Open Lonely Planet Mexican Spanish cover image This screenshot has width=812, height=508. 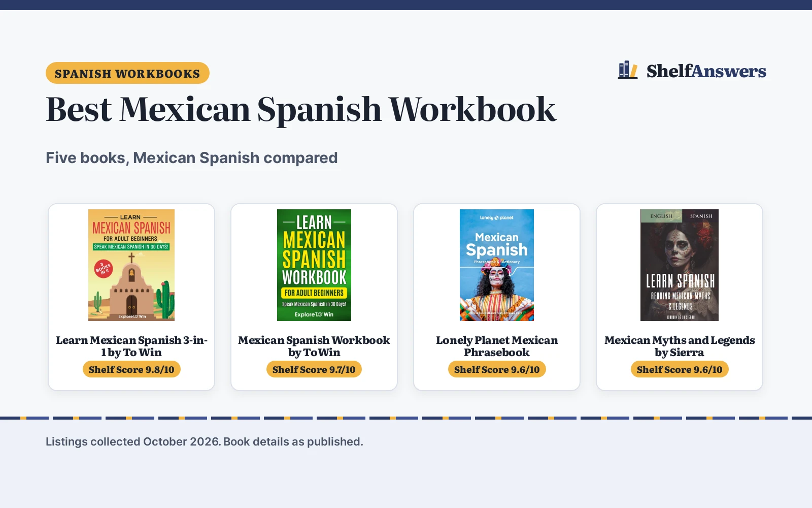click(x=497, y=265)
